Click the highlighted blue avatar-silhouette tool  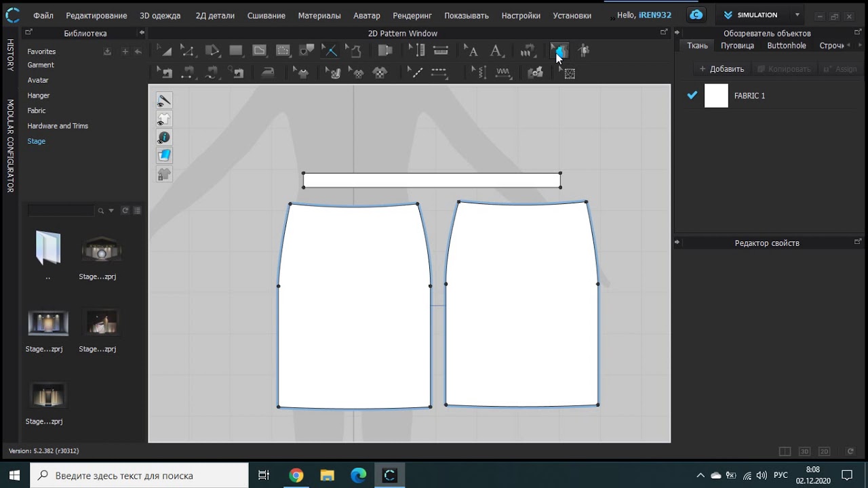[559, 51]
